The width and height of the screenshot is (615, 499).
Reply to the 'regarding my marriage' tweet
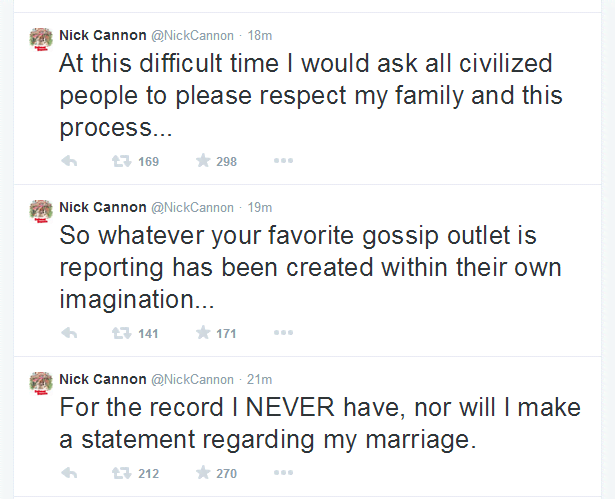[70, 472]
